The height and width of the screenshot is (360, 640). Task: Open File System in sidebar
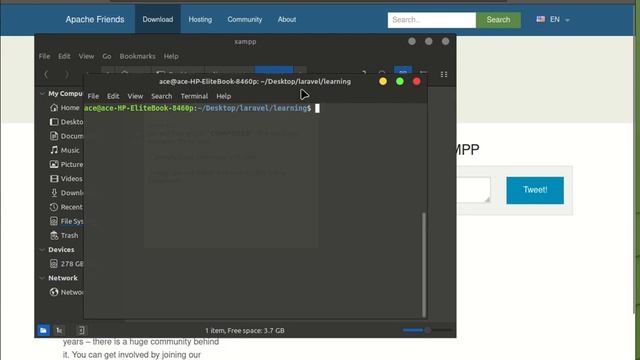(66, 221)
